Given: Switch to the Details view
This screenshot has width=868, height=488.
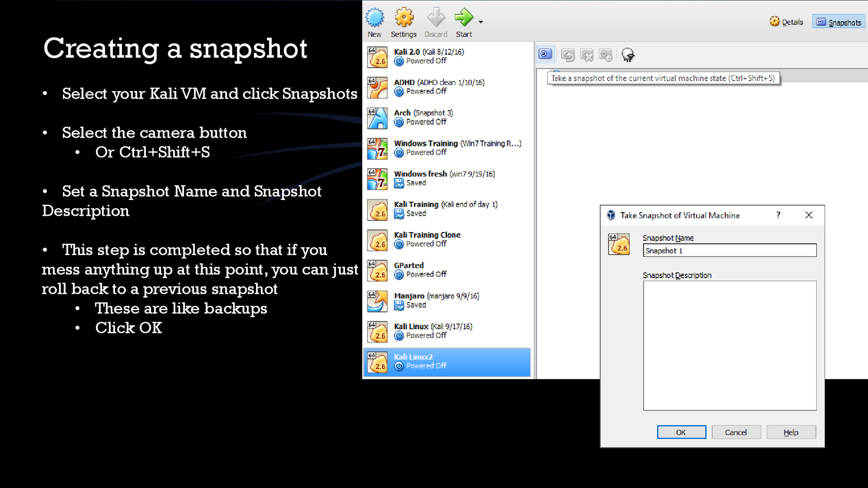Looking at the screenshot, I should tap(786, 22).
